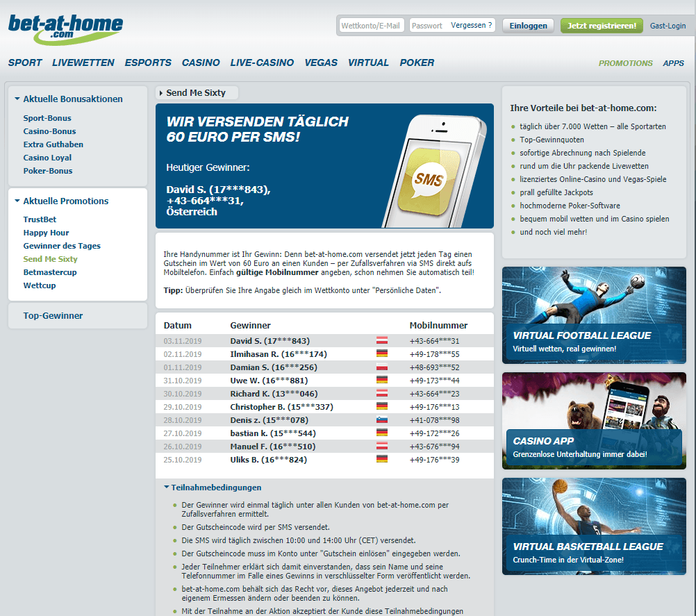Click the German flag beside Ilmihasan R.
696x616 pixels.
pyautogui.click(x=382, y=353)
